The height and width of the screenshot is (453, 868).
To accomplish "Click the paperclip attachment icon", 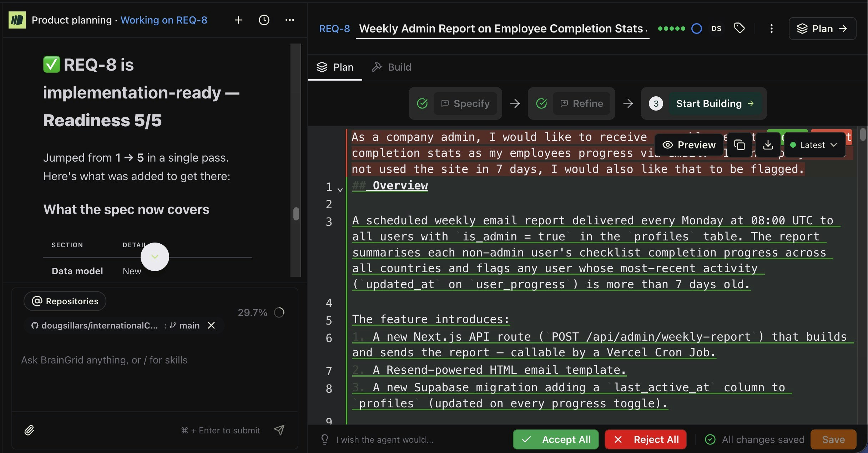I will click(x=29, y=430).
